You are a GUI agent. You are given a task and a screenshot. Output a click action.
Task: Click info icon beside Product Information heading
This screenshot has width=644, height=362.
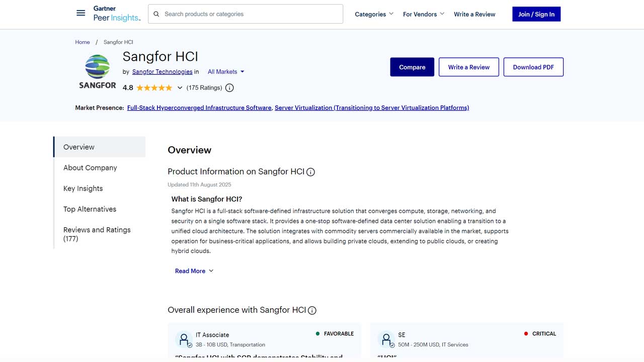coord(311,172)
